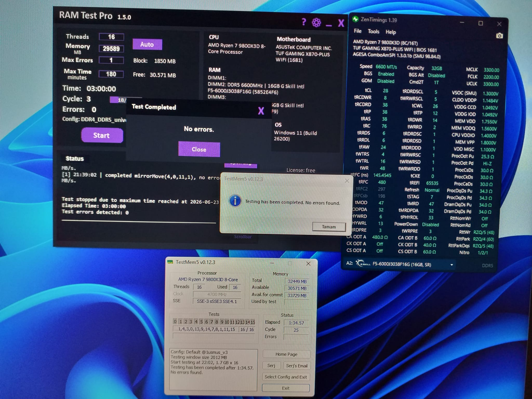The image size is (532, 399).
Task: Click the ZenTimings title bar app icon
Action: point(355,19)
